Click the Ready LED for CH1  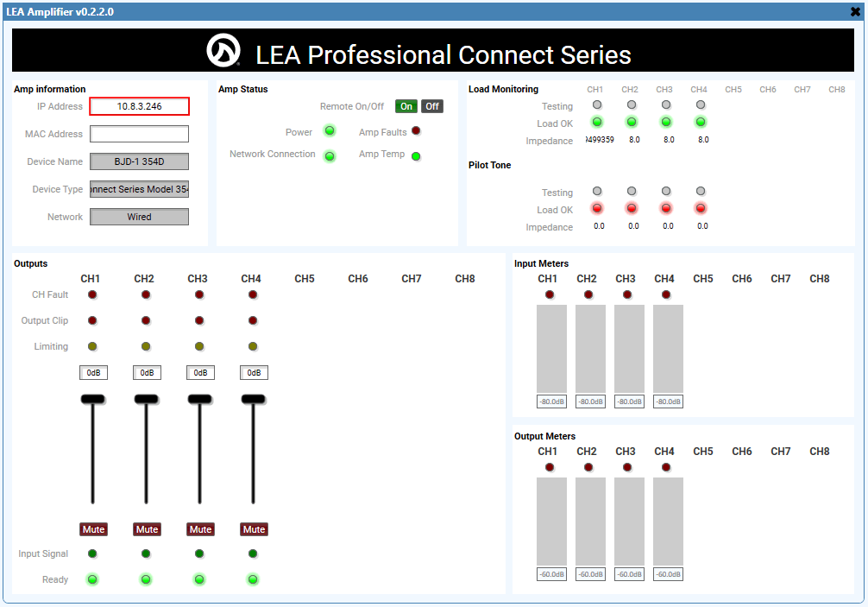point(92,579)
